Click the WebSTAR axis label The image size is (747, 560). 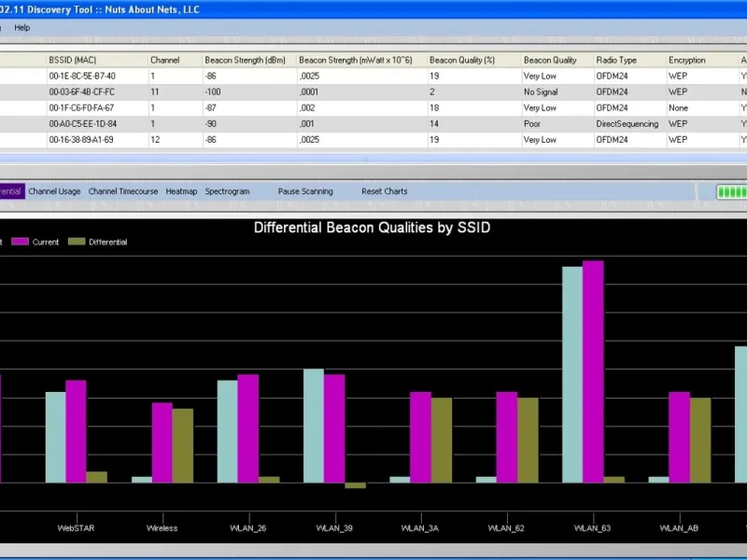tap(77, 528)
